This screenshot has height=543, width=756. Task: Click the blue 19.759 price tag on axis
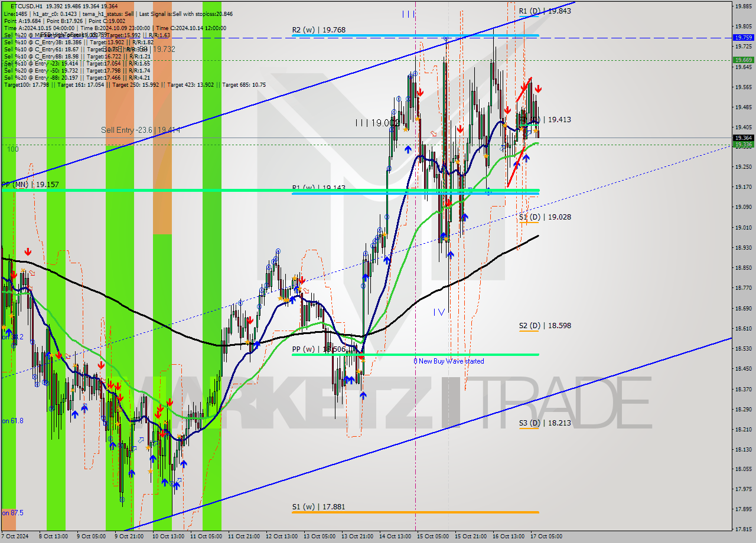743,37
